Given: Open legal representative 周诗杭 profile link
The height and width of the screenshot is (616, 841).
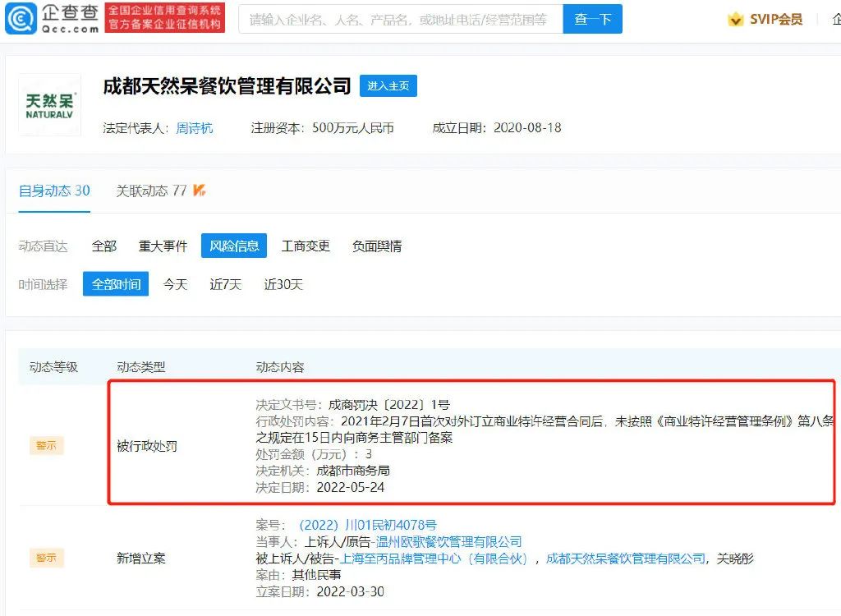Looking at the screenshot, I should coord(195,128).
